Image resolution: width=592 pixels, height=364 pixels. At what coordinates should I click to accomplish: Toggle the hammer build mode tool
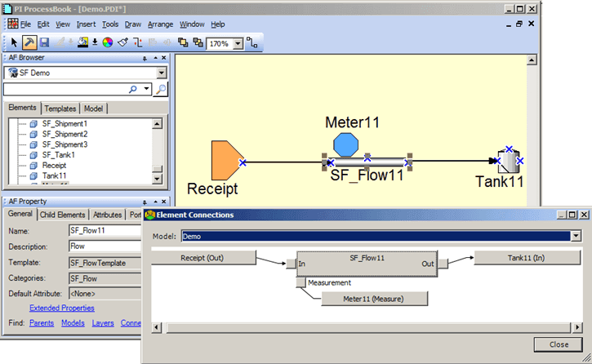(29, 42)
